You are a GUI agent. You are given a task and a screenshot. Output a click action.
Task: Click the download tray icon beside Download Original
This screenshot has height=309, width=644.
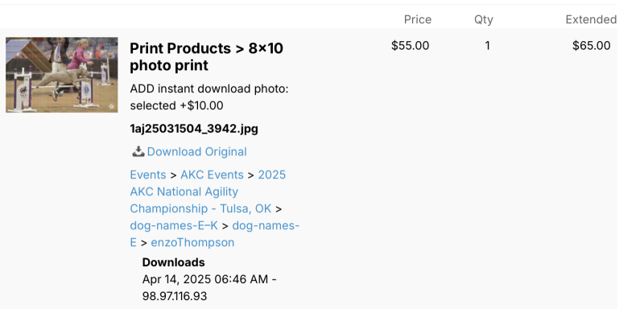[x=138, y=151]
